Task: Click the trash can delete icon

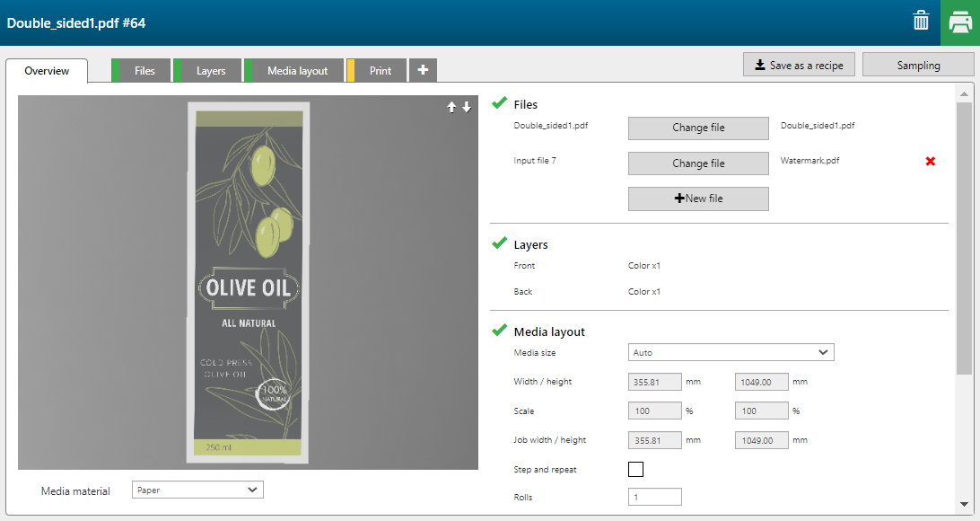Action: click(x=921, y=21)
